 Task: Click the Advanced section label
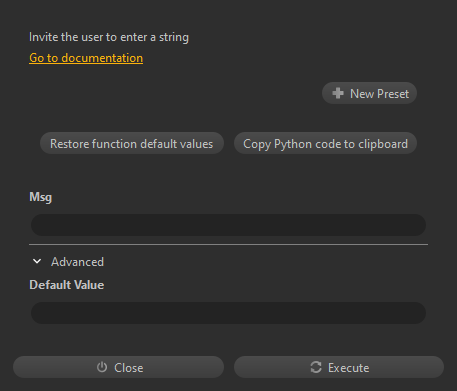pyautogui.click(x=77, y=262)
